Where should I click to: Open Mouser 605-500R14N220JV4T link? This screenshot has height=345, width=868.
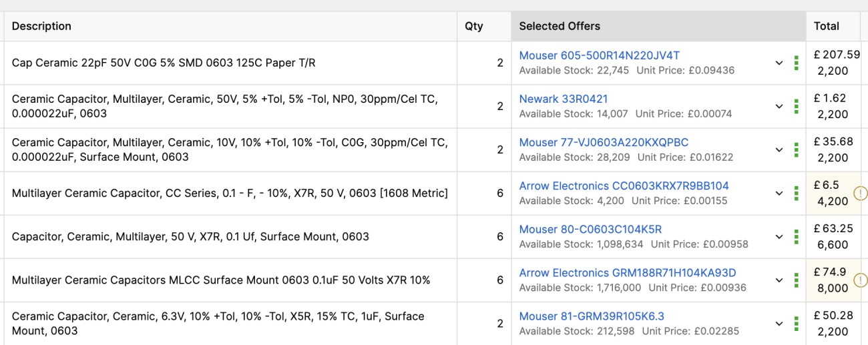coord(600,55)
